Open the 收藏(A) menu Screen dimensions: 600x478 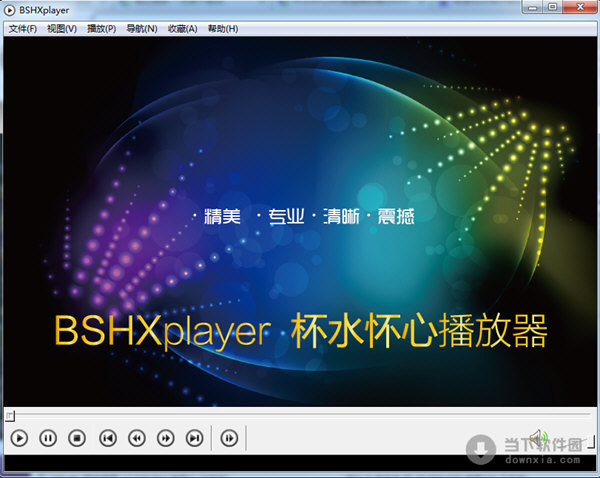coord(183,29)
